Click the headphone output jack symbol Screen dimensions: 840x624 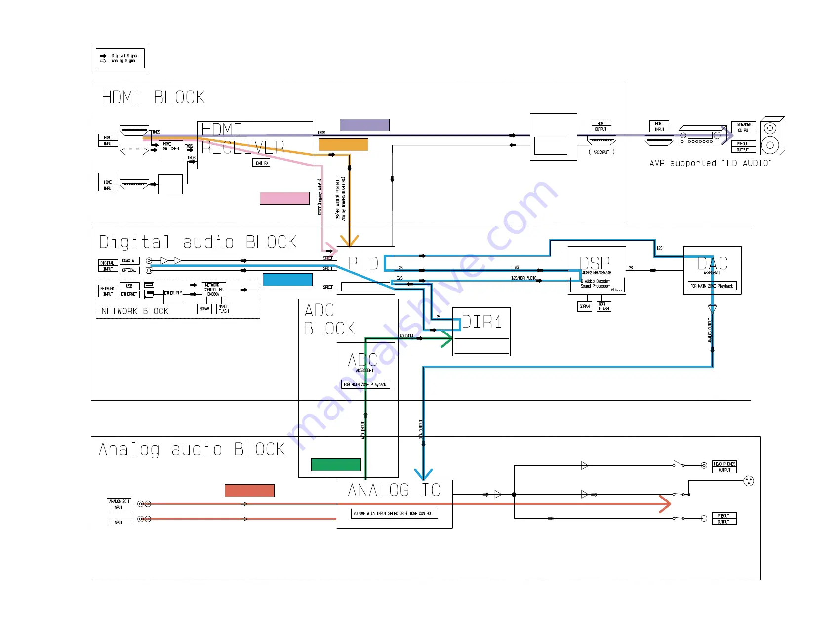[704, 465]
